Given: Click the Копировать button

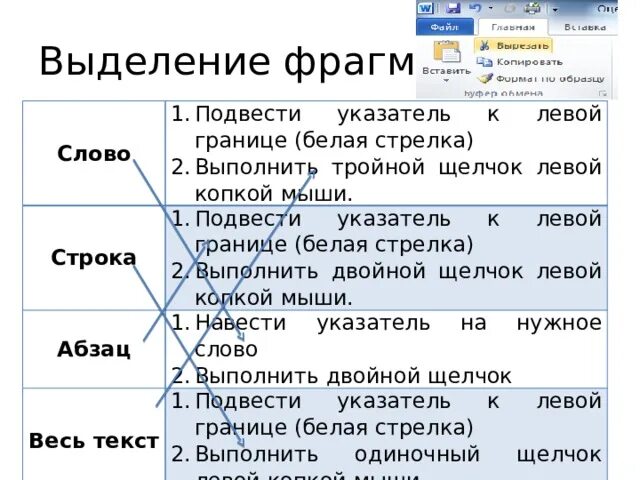Looking at the screenshot, I should click(520, 62).
